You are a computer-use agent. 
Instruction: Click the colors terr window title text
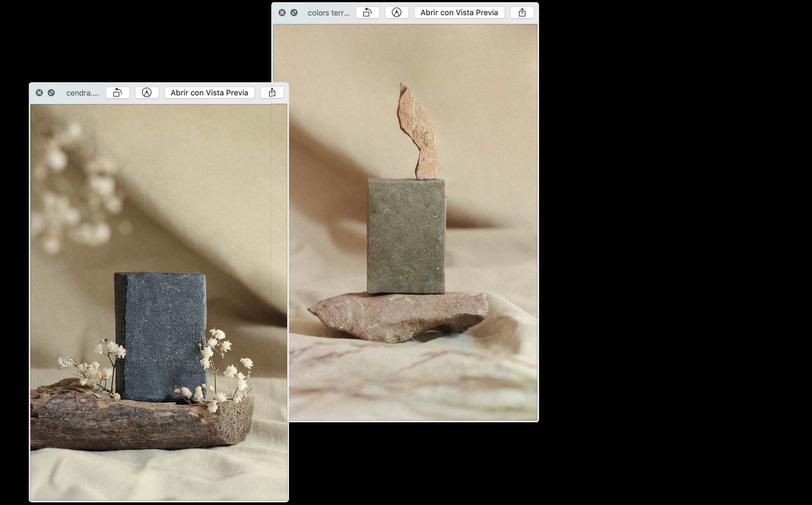(x=329, y=13)
